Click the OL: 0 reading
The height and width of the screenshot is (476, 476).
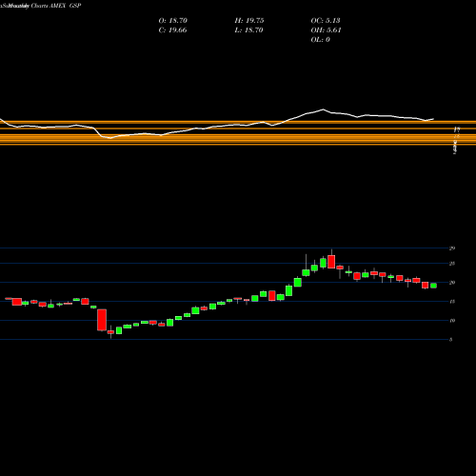pos(321,40)
